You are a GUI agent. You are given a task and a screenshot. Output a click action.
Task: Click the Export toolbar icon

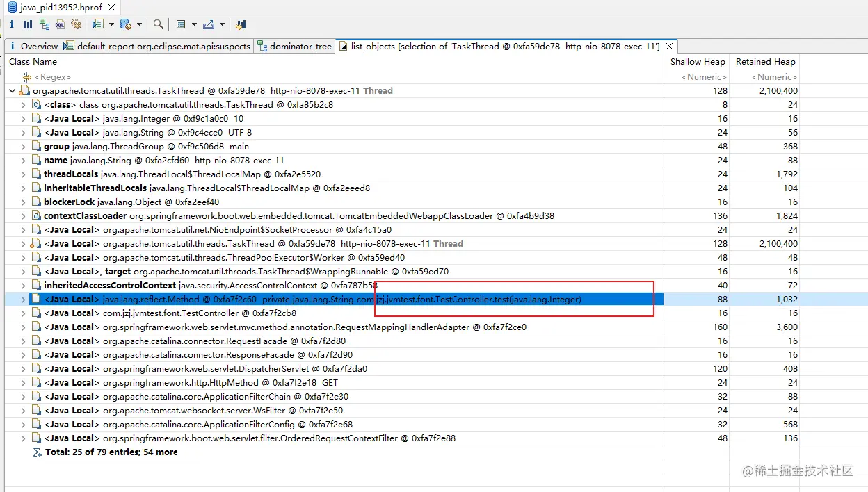(209, 24)
